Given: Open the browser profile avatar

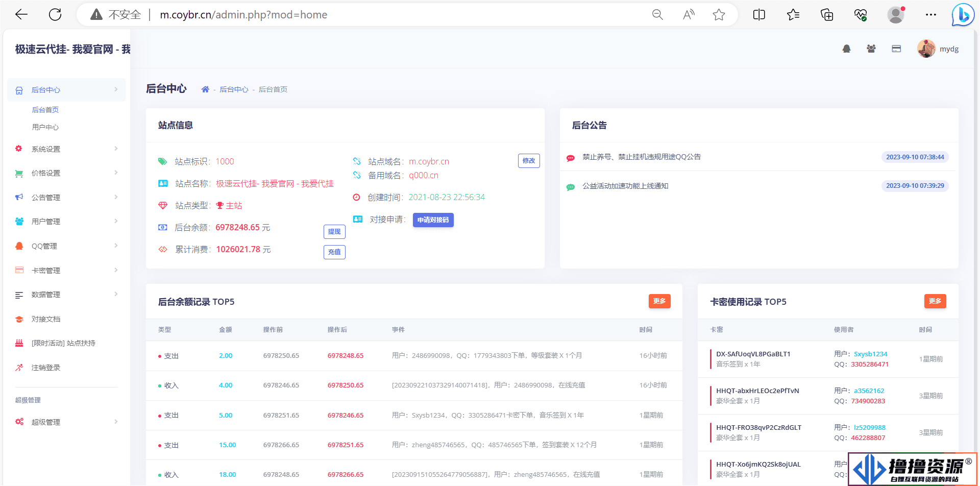Looking at the screenshot, I should [x=896, y=15].
